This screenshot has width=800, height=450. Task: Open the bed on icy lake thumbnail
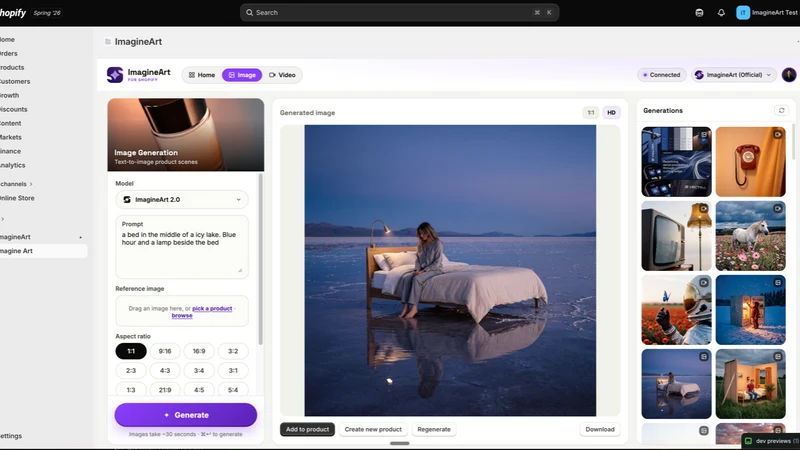[x=676, y=384]
